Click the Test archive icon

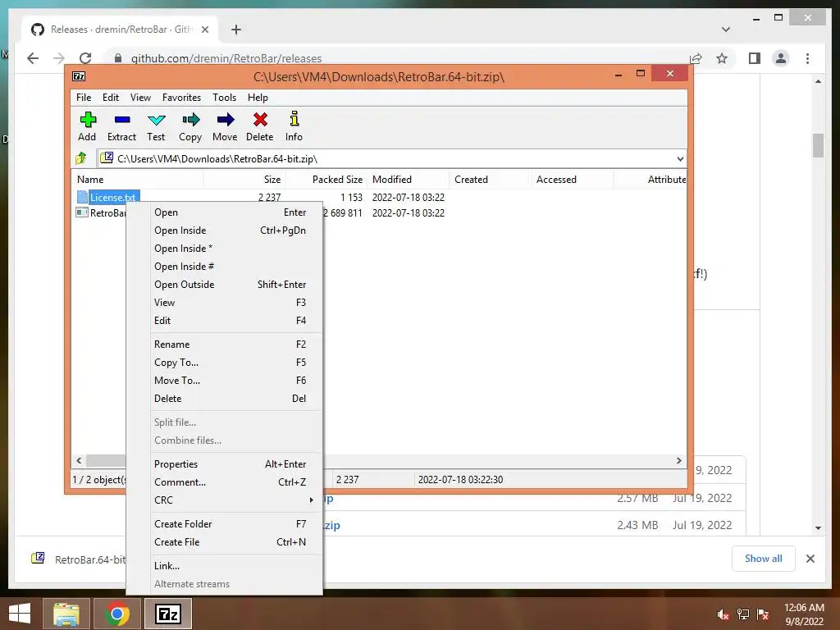pyautogui.click(x=156, y=126)
